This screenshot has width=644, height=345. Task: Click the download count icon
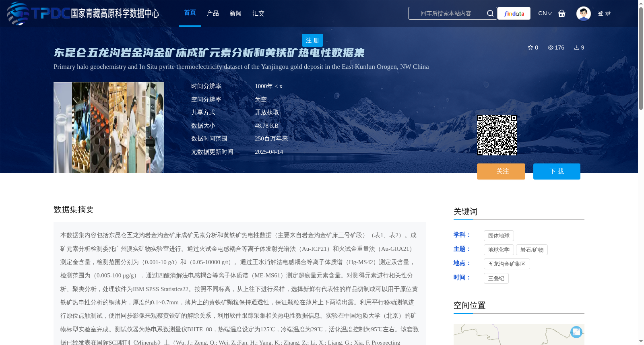point(577,48)
